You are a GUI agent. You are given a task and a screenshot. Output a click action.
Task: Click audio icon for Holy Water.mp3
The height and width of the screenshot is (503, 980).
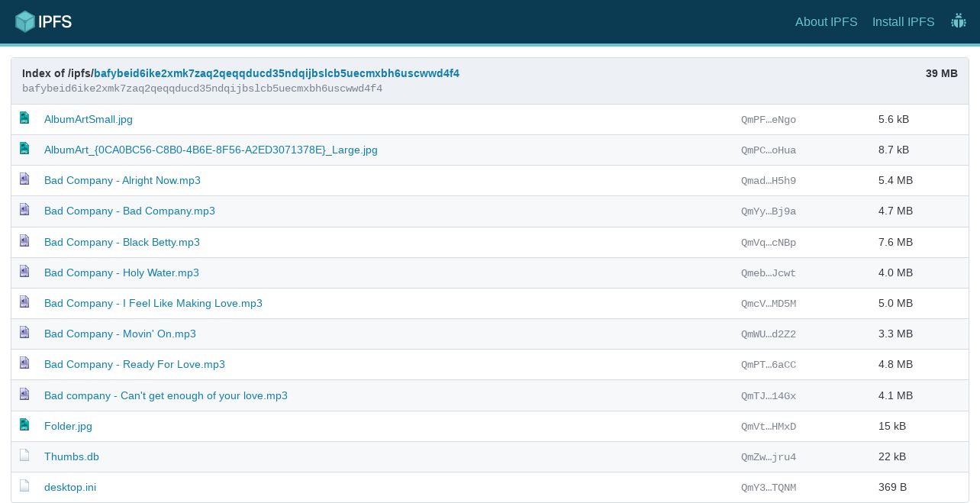pos(24,272)
